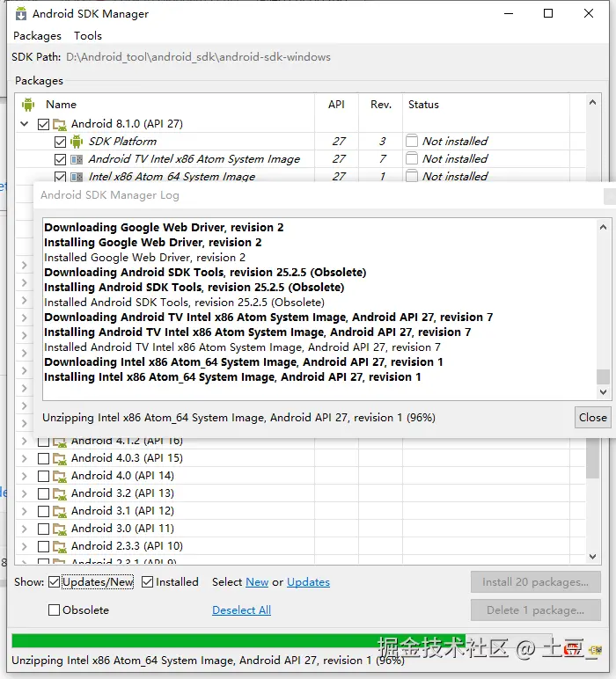Uncheck Intel x86 Atom 64 System Image checkbox
The image size is (616, 679).
point(60,177)
